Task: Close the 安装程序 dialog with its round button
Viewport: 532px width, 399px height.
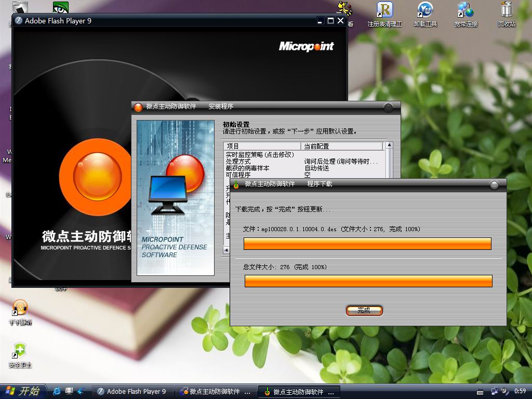Action: pyautogui.click(x=388, y=108)
